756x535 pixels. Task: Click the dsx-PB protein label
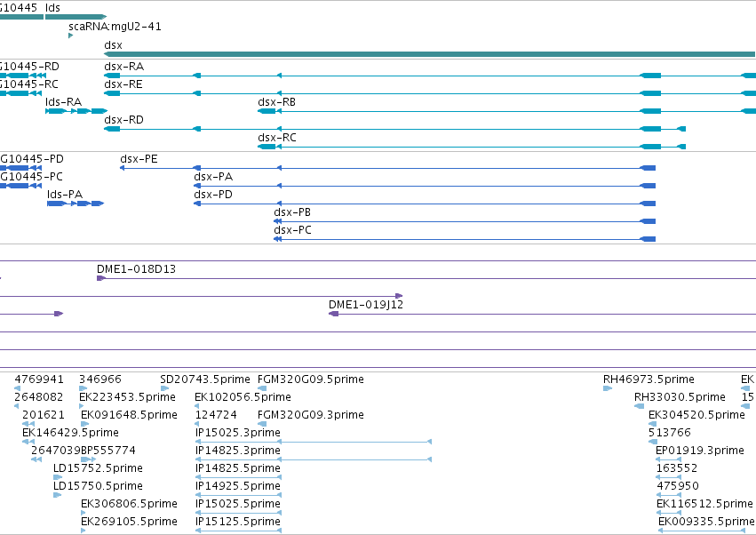pos(292,212)
